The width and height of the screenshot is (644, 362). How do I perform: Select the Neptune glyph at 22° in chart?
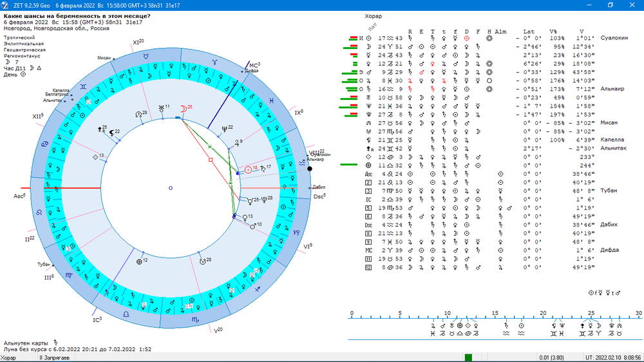[x=224, y=129]
